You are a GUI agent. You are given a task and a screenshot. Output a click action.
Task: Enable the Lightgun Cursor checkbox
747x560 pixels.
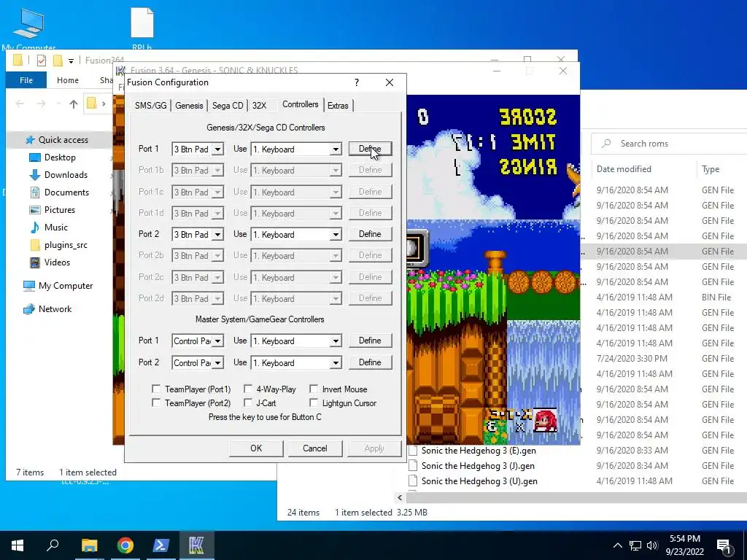(x=314, y=402)
